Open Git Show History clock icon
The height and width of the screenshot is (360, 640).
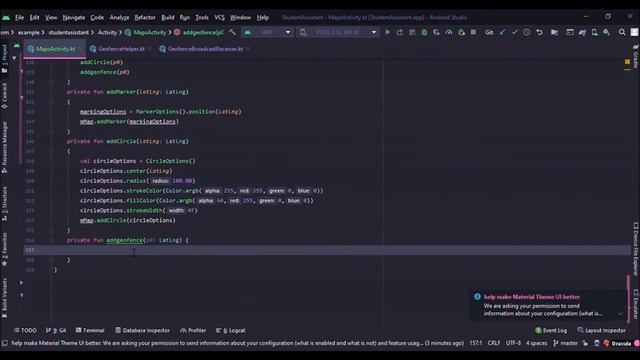pyautogui.click(x=527, y=32)
